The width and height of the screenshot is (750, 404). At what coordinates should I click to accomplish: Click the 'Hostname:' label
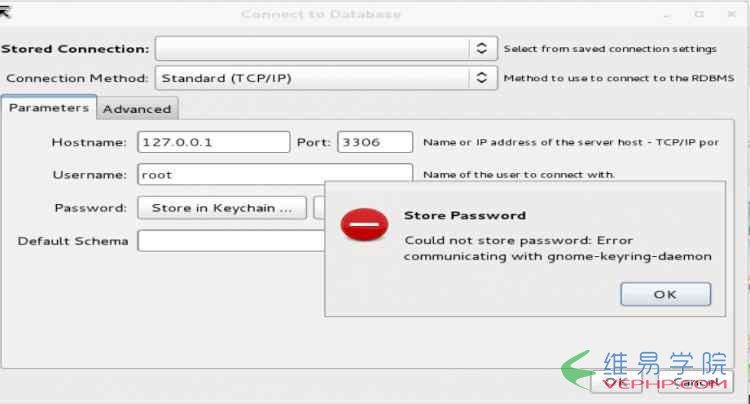pos(89,142)
